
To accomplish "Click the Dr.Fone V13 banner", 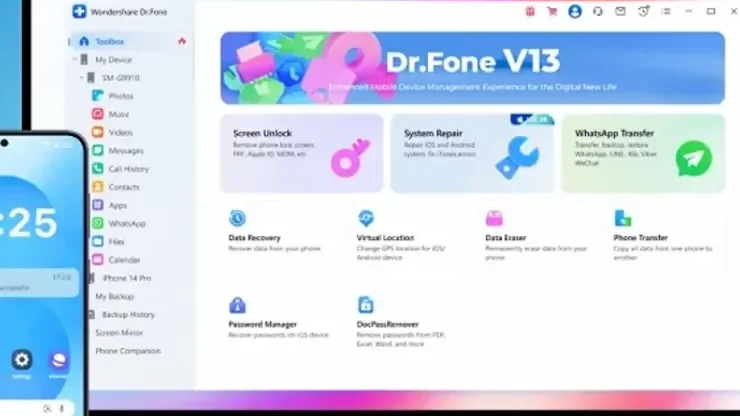I will tap(472, 68).
